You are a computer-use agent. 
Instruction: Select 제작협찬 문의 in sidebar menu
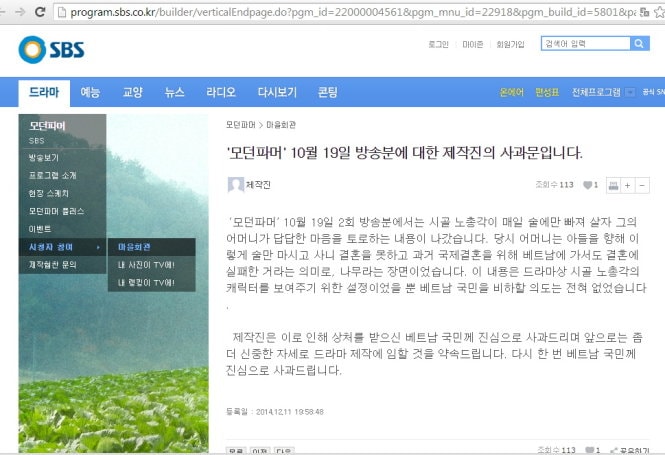coord(53,265)
